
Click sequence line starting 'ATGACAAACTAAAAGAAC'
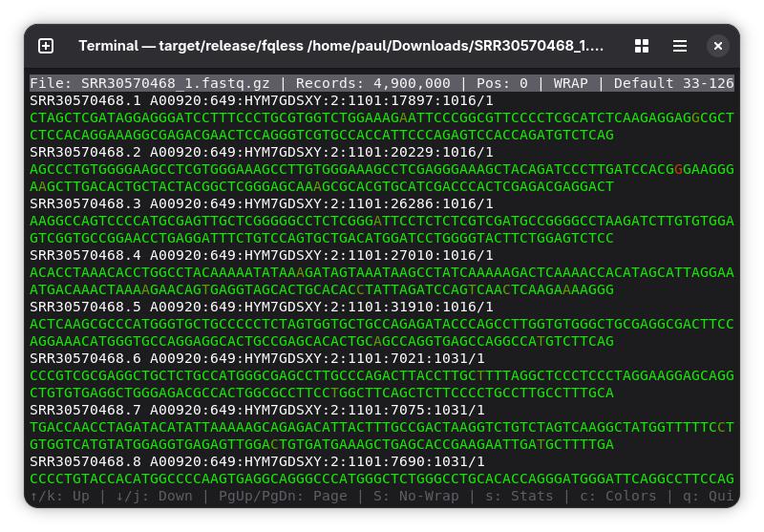point(322,289)
